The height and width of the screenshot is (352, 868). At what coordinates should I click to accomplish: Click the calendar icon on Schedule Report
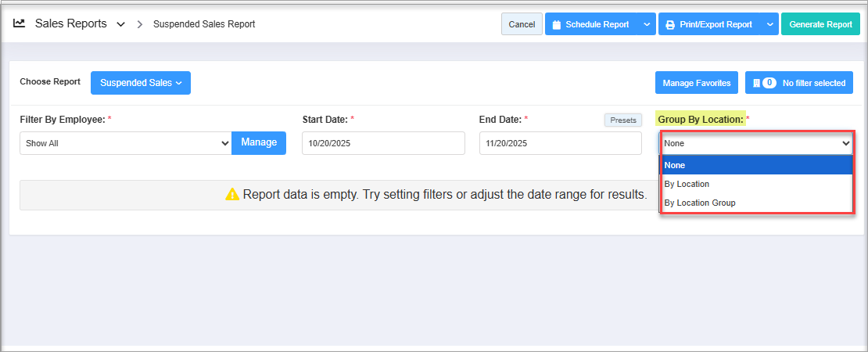point(557,25)
